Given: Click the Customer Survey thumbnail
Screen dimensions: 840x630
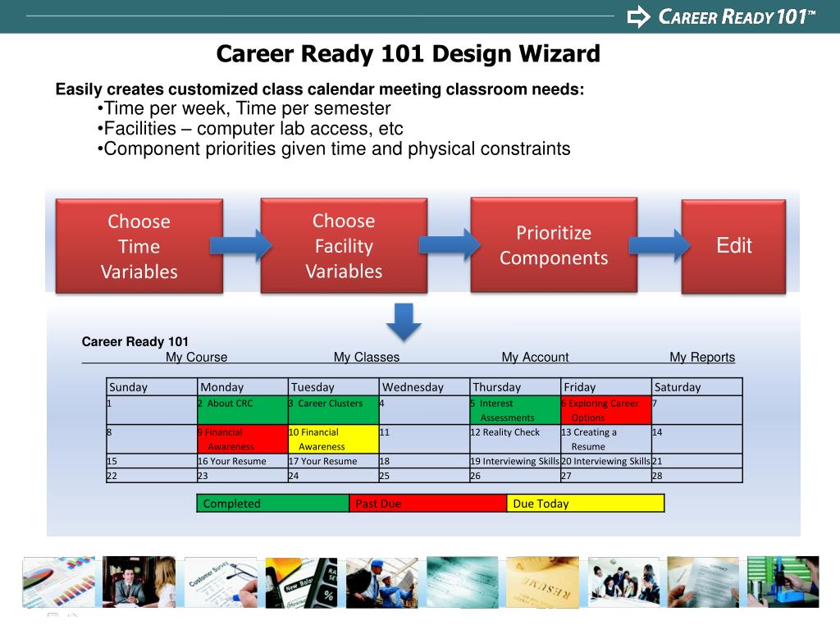Looking at the screenshot, I should [x=221, y=582].
